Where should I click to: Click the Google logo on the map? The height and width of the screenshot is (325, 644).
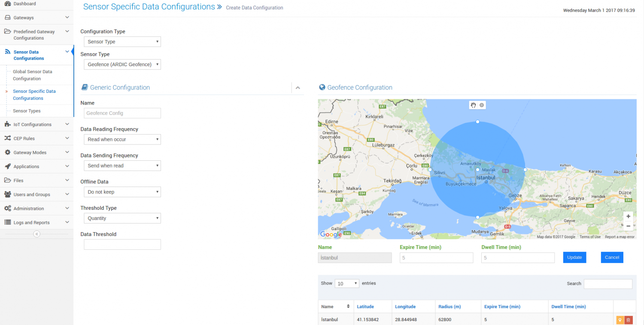tap(330, 234)
